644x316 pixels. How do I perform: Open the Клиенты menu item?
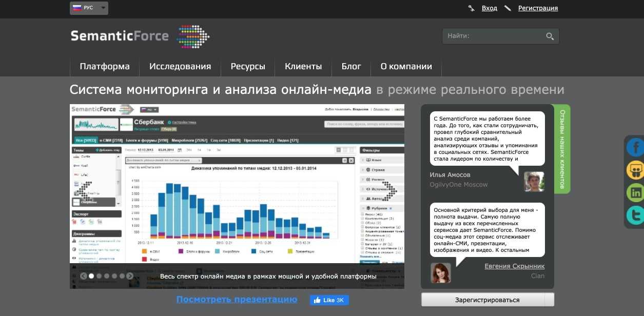pyautogui.click(x=303, y=67)
